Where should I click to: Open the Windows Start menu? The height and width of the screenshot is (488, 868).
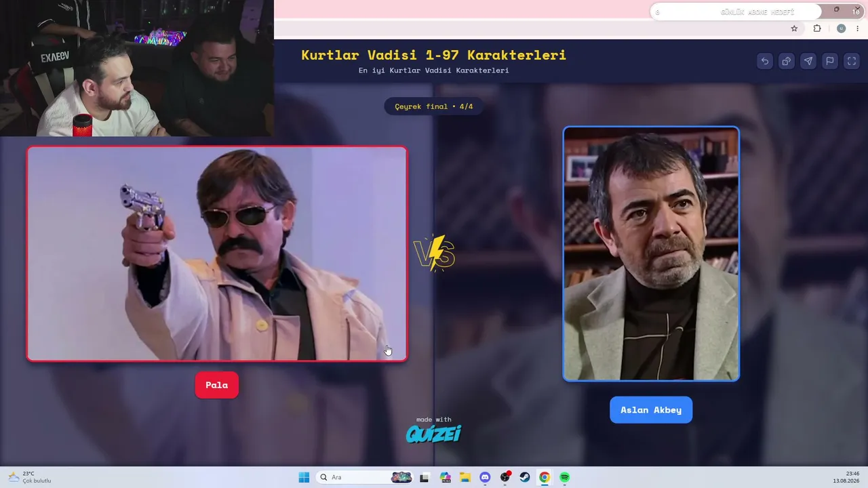click(x=304, y=477)
